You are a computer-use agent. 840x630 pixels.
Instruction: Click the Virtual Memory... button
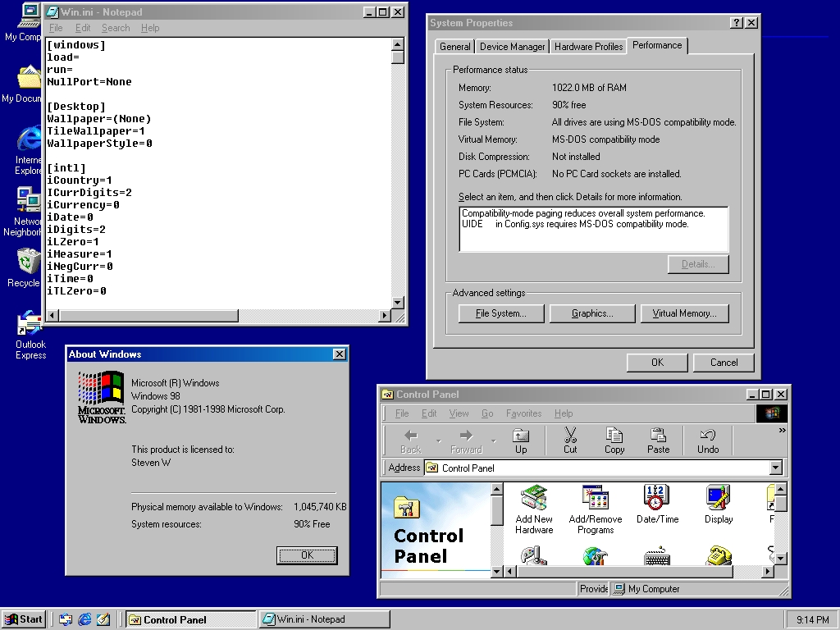[x=685, y=313]
